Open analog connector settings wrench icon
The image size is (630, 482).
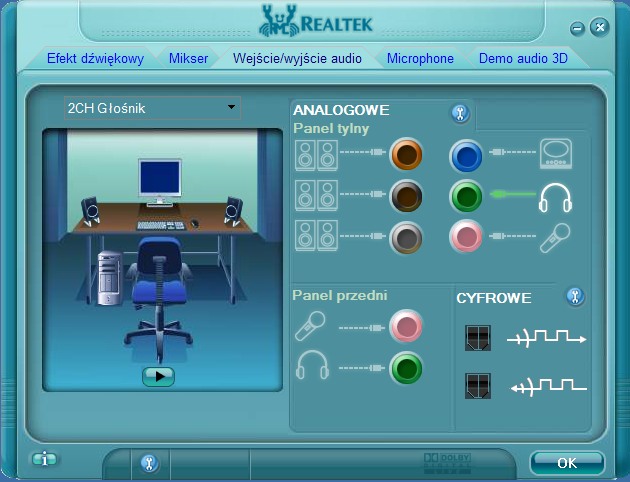click(460, 113)
